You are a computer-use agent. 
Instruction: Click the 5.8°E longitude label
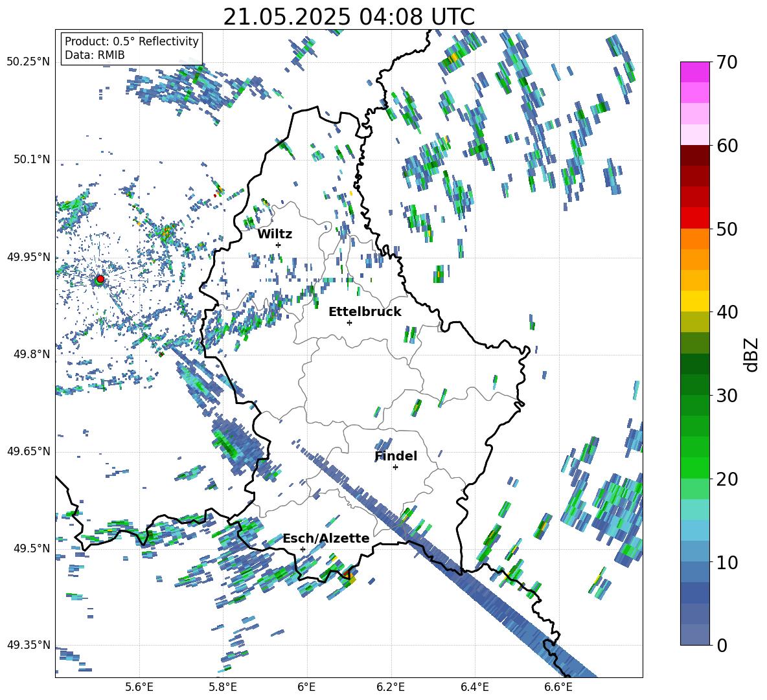point(223,687)
